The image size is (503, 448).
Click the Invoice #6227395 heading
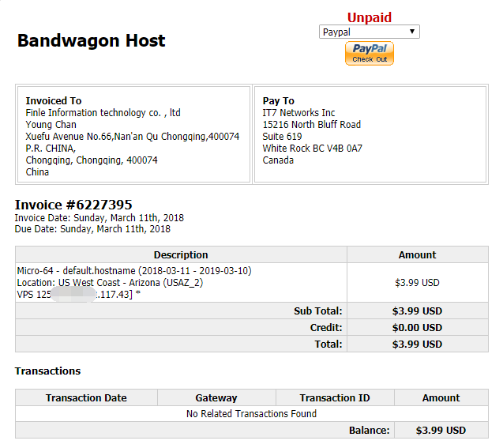(x=73, y=205)
